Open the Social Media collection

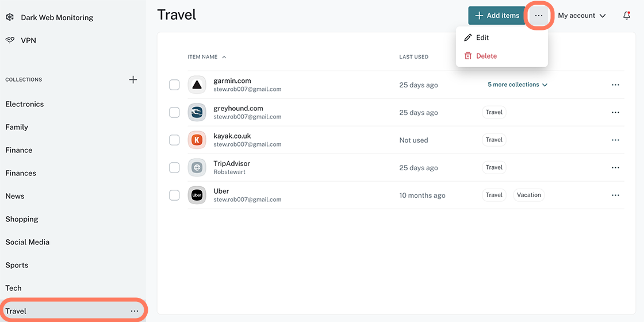click(28, 242)
